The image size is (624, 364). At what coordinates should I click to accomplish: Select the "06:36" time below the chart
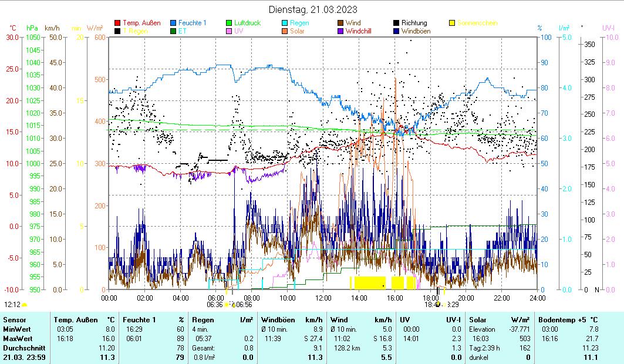pos(215,305)
